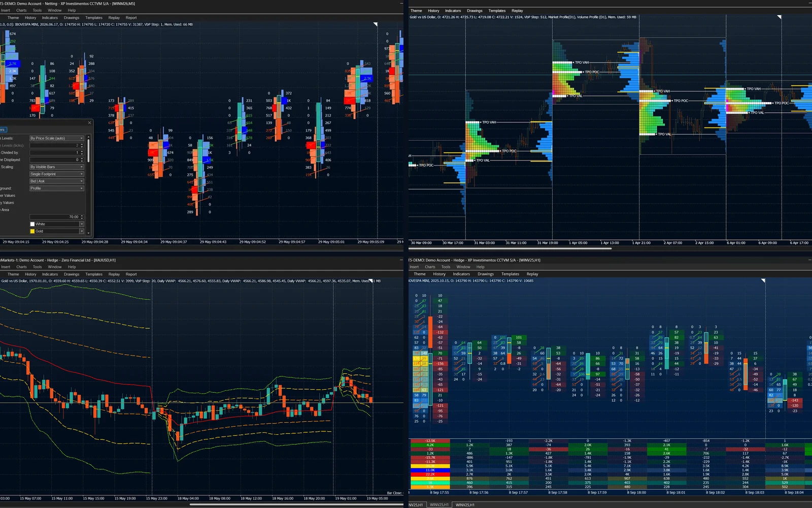812x508 pixels.
Task: Click Report in WINM26,M5 window toolbar
Action: (x=131, y=18)
